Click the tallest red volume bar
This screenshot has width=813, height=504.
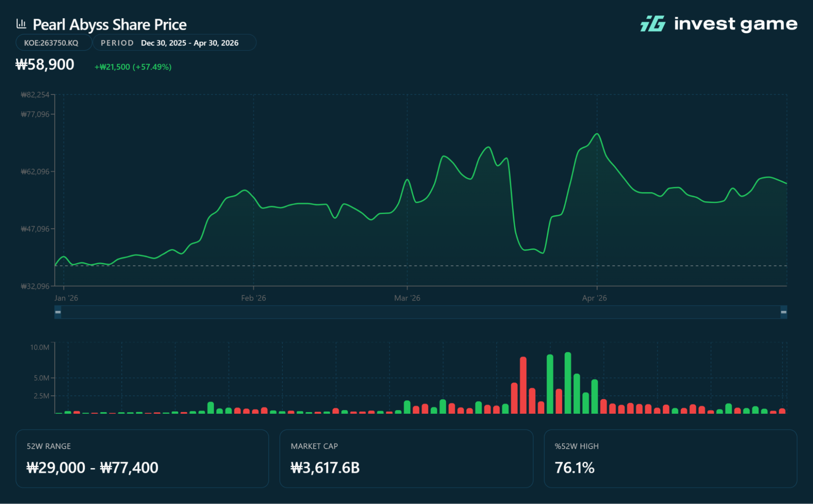pyautogui.click(x=523, y=385)
